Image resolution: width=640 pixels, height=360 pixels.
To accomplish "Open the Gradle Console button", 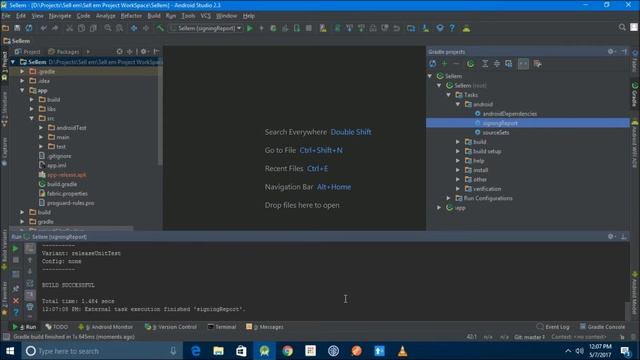I will point(602,327).
